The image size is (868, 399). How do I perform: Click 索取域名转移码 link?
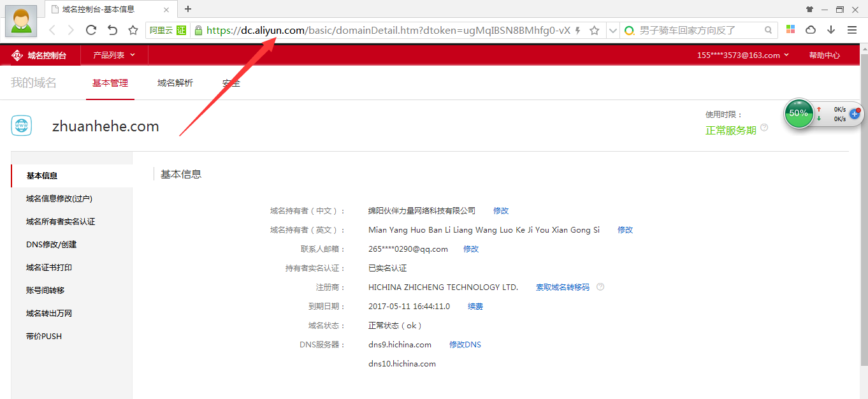tap(563, 287)
